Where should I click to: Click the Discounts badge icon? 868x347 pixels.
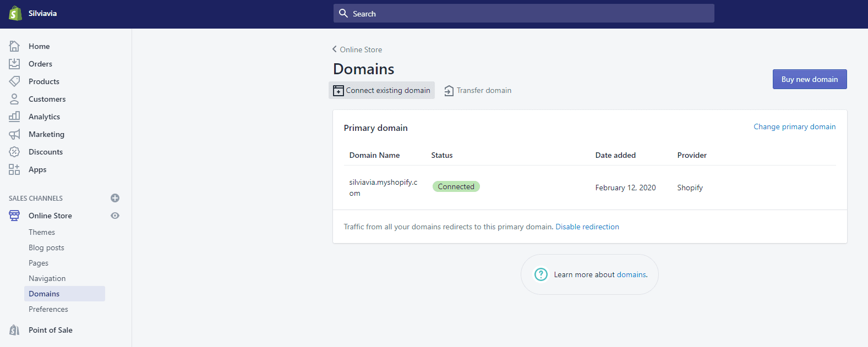[x=14, y=152]
